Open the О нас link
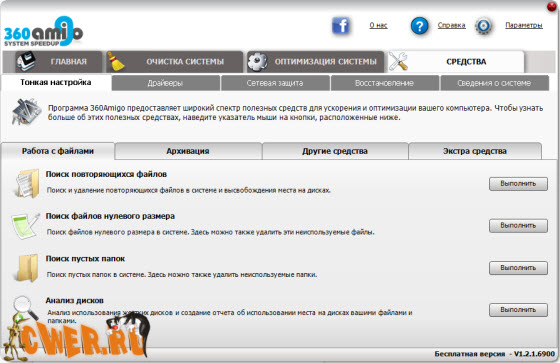This screenshot has width=560, height=363. (x=378, y=25)
